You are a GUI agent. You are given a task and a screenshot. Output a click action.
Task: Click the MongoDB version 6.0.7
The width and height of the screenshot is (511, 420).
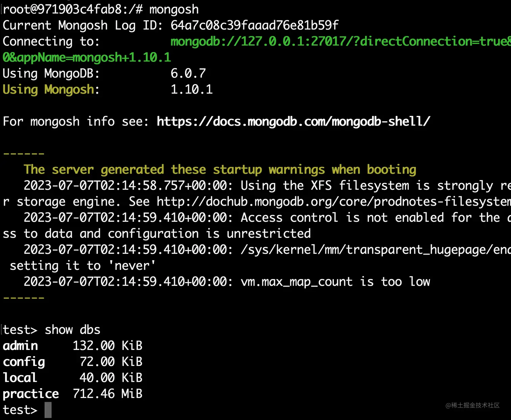[x=188, y=73]
